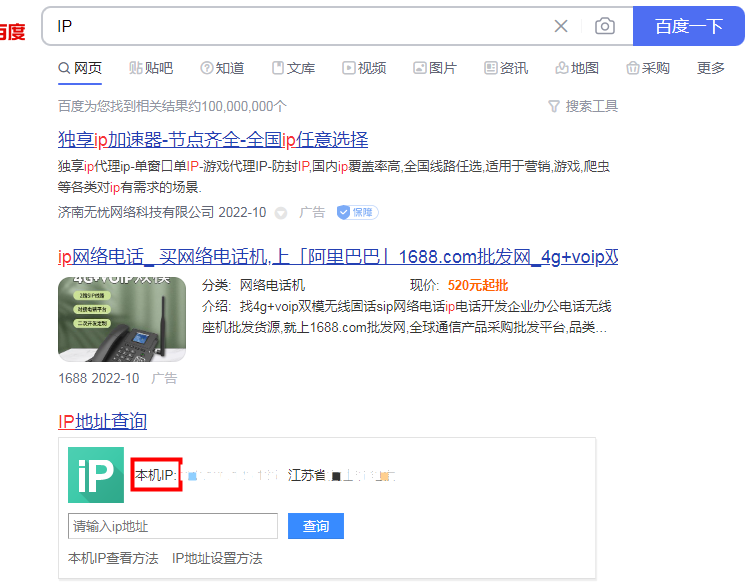Screen dimensions: 748x584
Task: Open image search via camera icon
Action: (x=604, y=26)
